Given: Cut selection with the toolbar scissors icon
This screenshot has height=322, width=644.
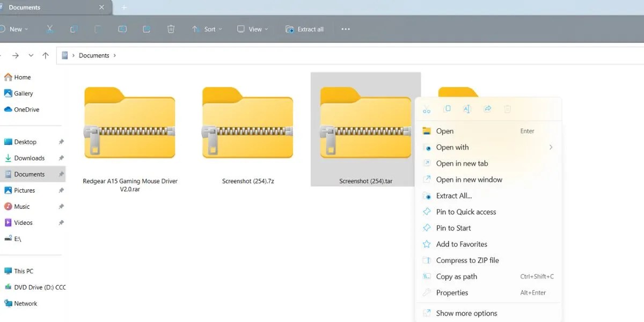Looking at the screenshot, I should [49, 29].
